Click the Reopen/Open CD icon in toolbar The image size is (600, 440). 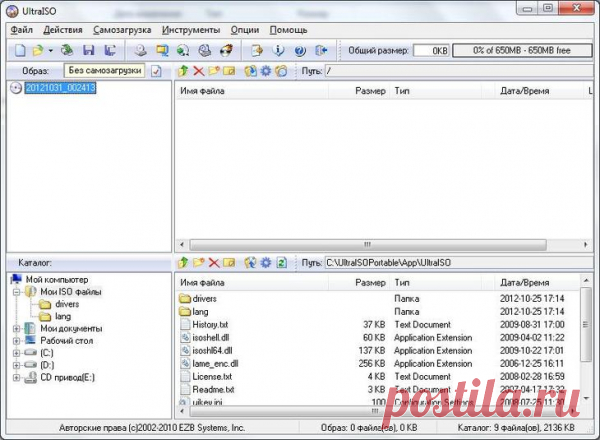pyautogui.click(x=67, y=50)
